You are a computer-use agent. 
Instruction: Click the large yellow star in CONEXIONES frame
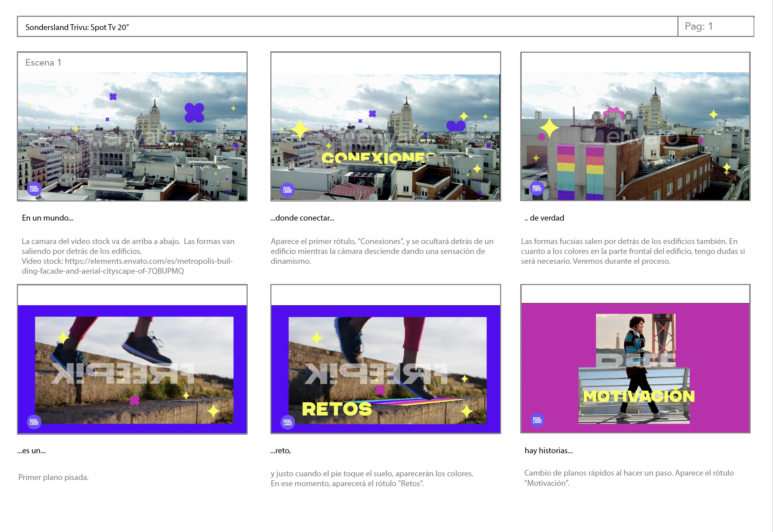tap(300, 129)
